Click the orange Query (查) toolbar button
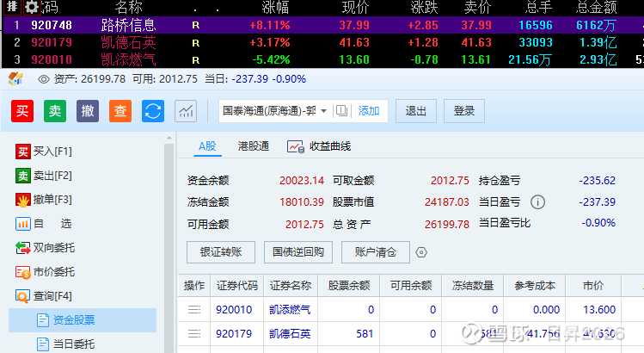The width and height of the screenshot is (644, 353). pyautogui.click(x=120, y=111)
